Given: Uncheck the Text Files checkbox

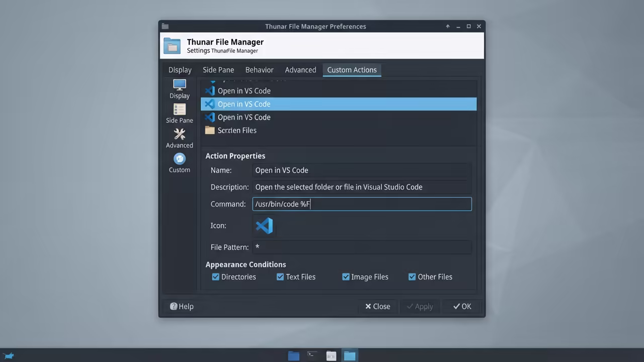Looking at the screenshot, I should [x=280, y=277].
